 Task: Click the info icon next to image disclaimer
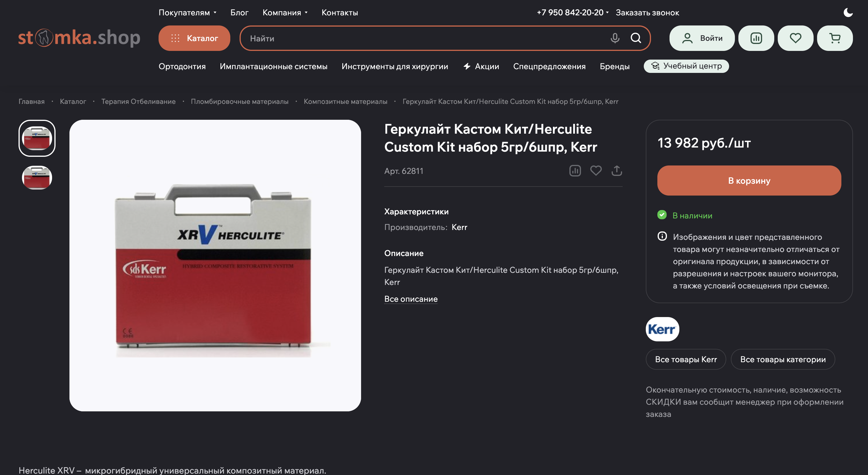(662, 236)
